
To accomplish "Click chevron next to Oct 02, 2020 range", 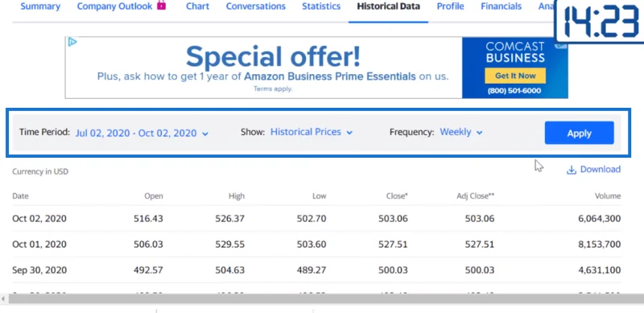I will coord(205,134).
